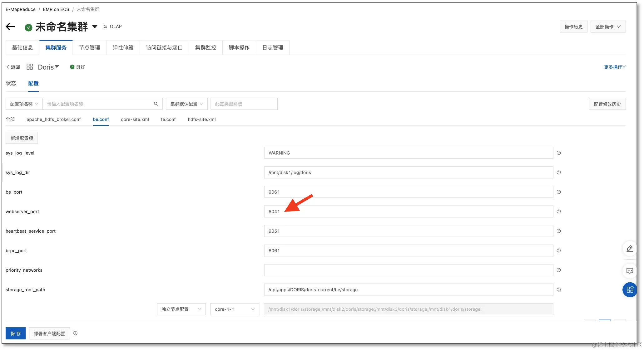Open the 独立节点配置 dropdown
Screen dimensions: 644x350
[181, 309]
